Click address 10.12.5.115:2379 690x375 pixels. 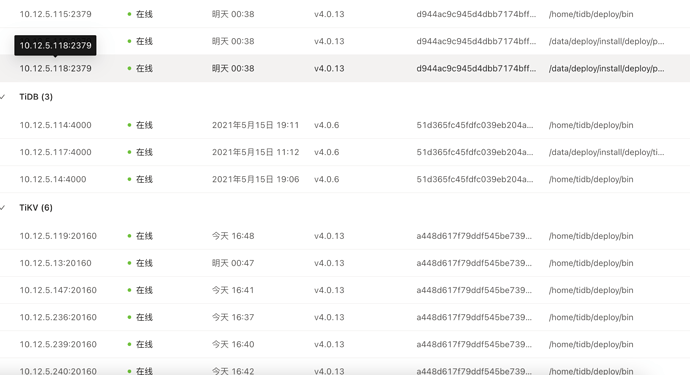(55, 14)
